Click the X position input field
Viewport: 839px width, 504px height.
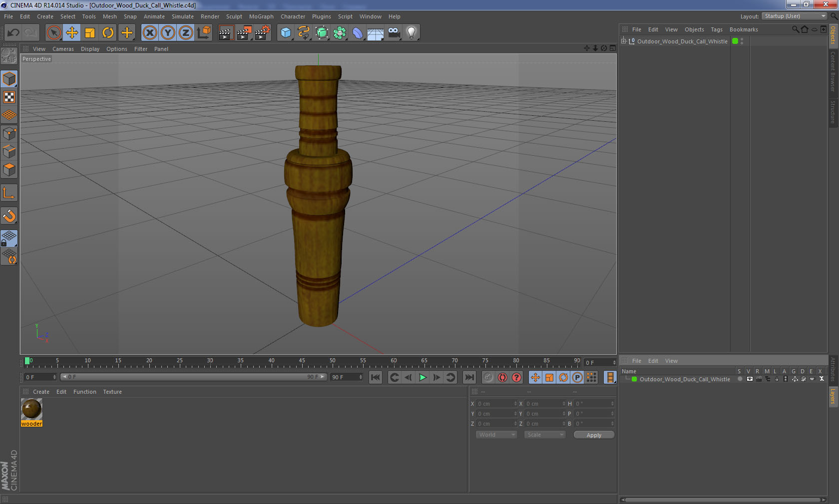[x=497, y=404]
